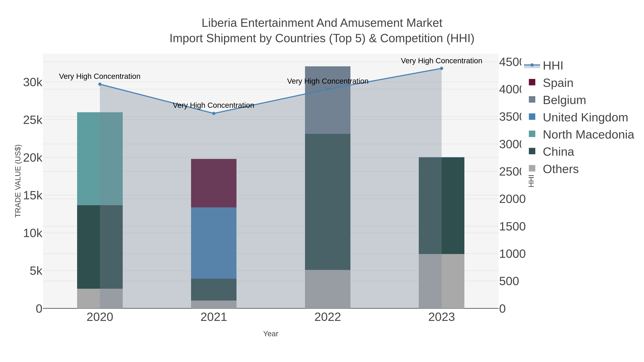Click the 2022 Others bar segment
Viewport: 644px width, 362px height.
328,289
